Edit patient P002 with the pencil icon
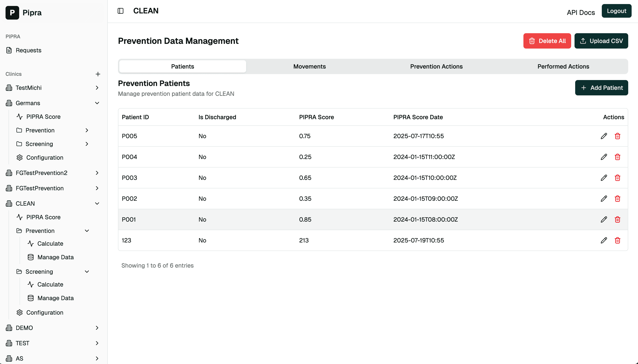Viewport: 638px width, 364px height. click(604, 199)
